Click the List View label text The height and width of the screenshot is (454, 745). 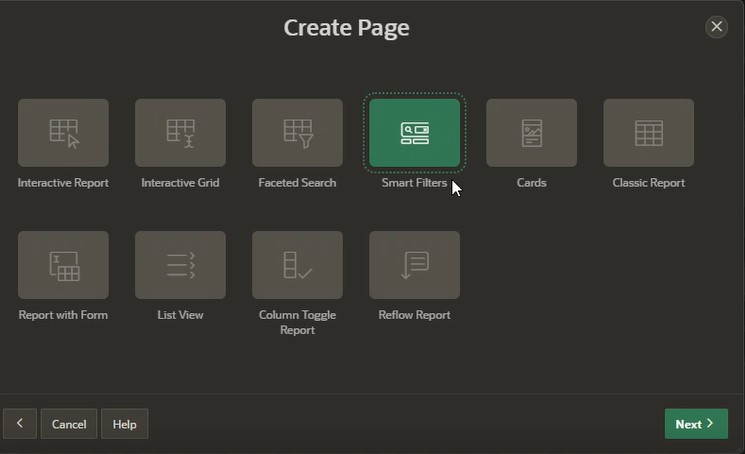(x=180, y=315)
